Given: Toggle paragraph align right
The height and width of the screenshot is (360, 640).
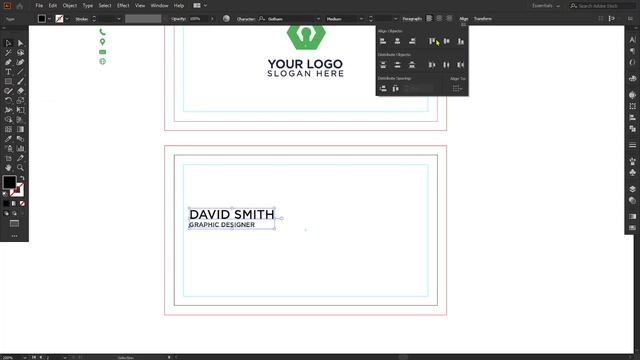Looking at the screenshot, I should point(449,18).
